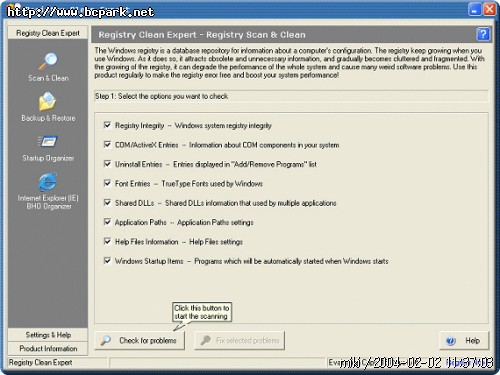Open the Scan & Clean magnifier icon
The image size is (500, 375).
(x=48, y=61)
